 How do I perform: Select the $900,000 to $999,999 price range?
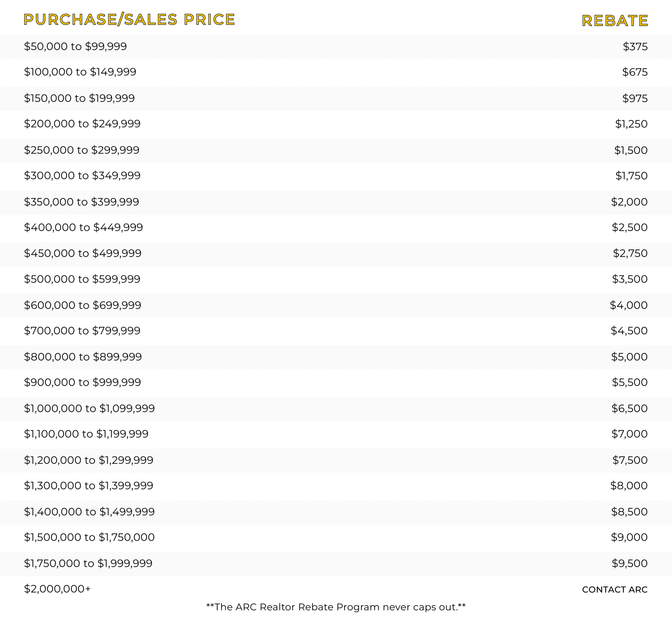82,382
